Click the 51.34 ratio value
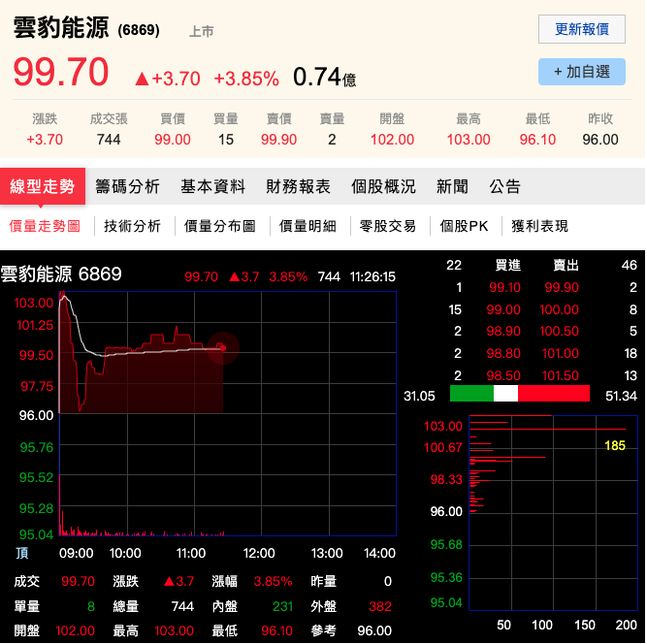The height and width of the screenshot is (644, 647). tap(621, 396)
